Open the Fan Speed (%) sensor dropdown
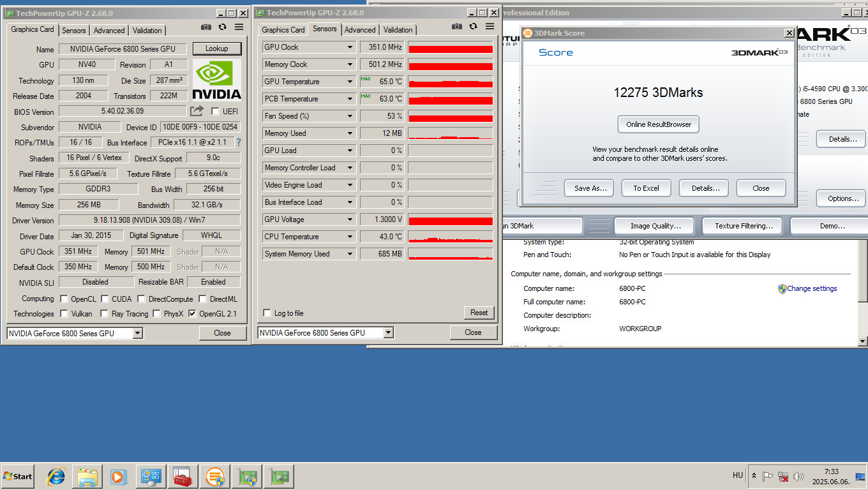This screenshot has width=868, height=490. tap(350, 116)
